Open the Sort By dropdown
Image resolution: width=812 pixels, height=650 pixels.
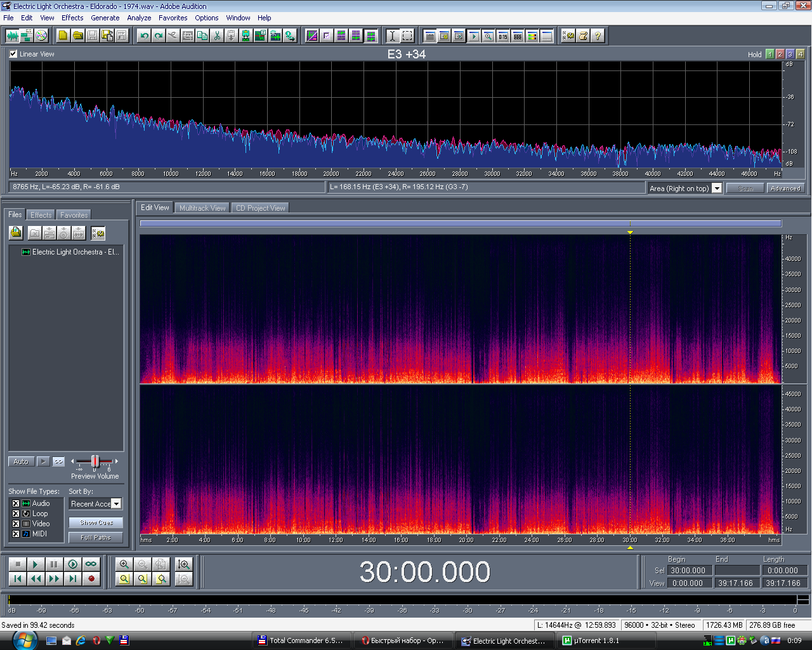[116, 504]
